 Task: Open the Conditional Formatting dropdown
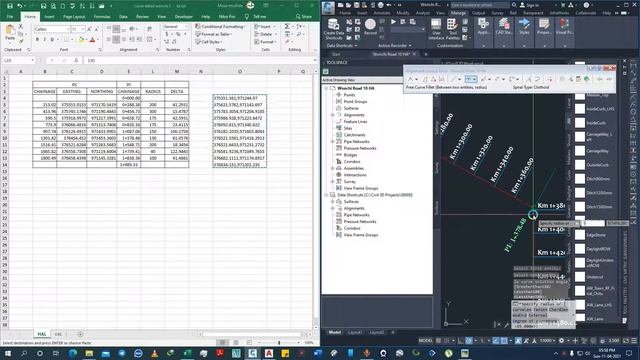click(x=220, y=26)
